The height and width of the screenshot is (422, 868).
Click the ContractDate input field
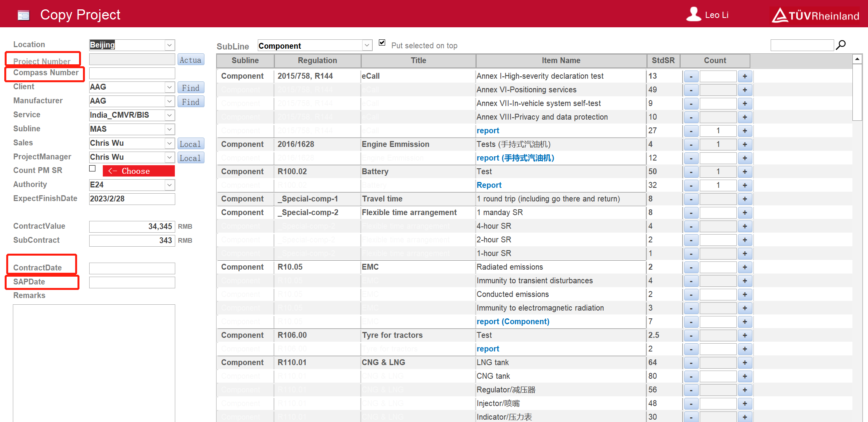[132, 268]
